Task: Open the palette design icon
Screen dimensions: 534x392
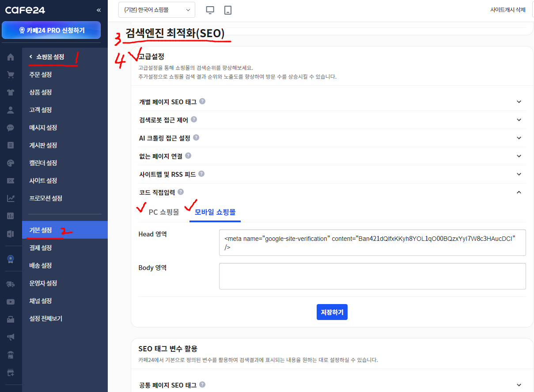Action: [11, 163]
